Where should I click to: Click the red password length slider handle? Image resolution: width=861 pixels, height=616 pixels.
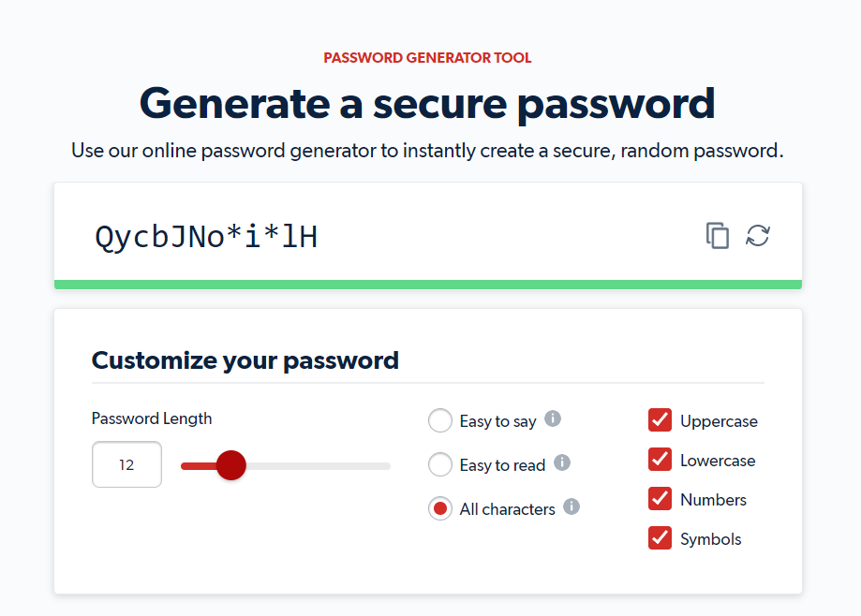point(231,465)
